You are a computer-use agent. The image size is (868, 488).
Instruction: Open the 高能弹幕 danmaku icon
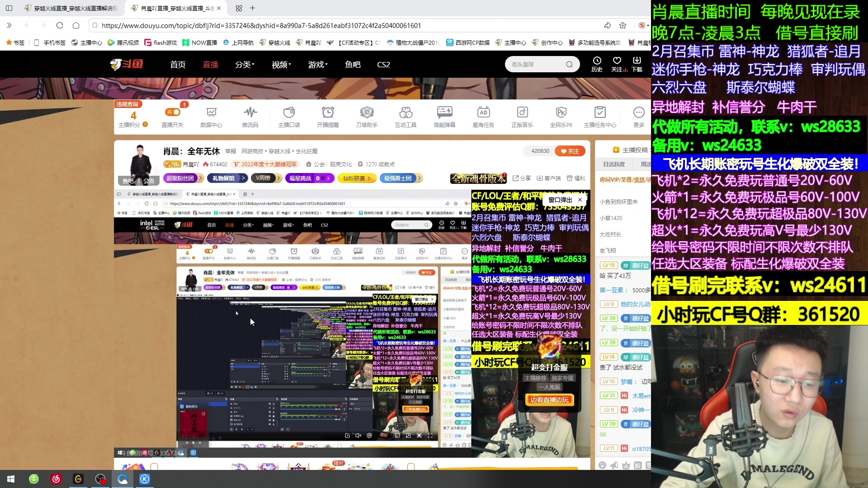click(444, 117)
